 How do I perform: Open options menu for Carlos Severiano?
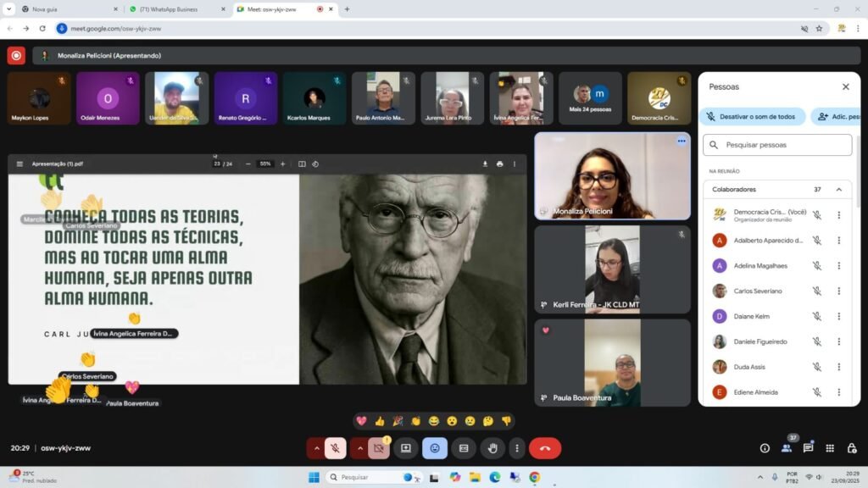point(838,291)
